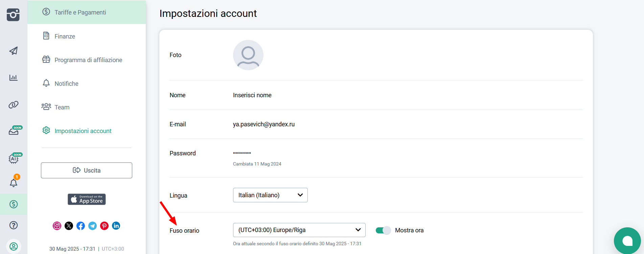Open the Instagram social link icon
This screenshot has width=644, height=254.
pyautogui.click(x=57, y=226)
